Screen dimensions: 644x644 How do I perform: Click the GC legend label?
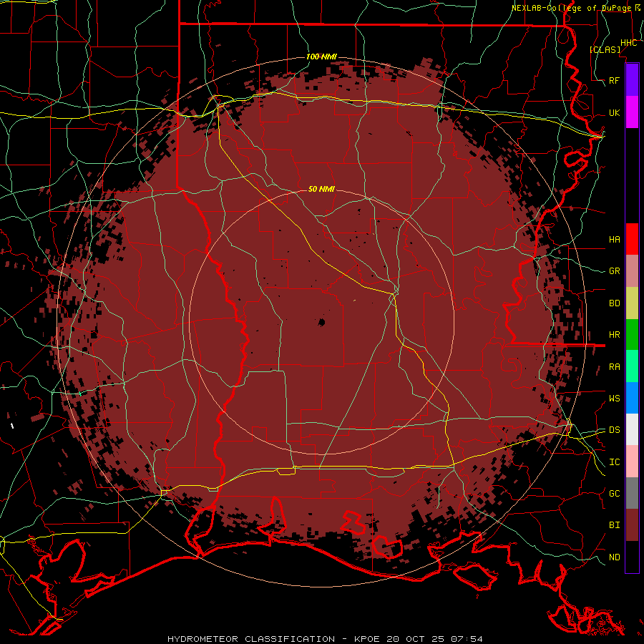[x=614, y=494]
